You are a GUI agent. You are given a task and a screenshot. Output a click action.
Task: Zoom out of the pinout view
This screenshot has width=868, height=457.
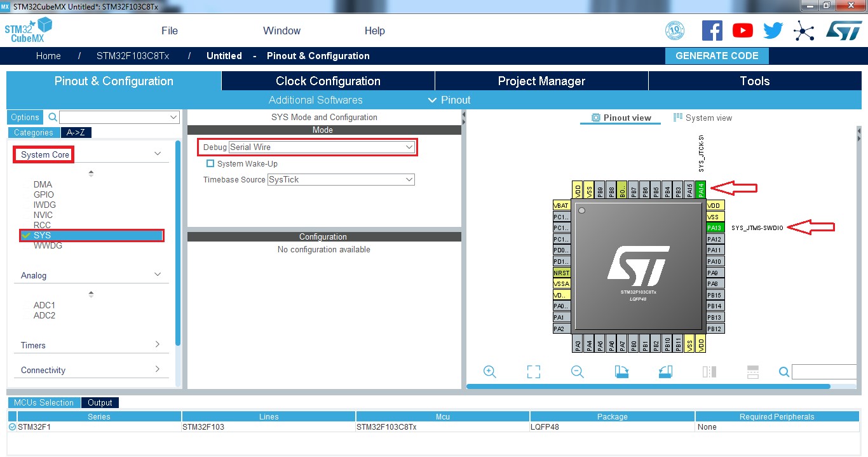[x=577, y=371]
